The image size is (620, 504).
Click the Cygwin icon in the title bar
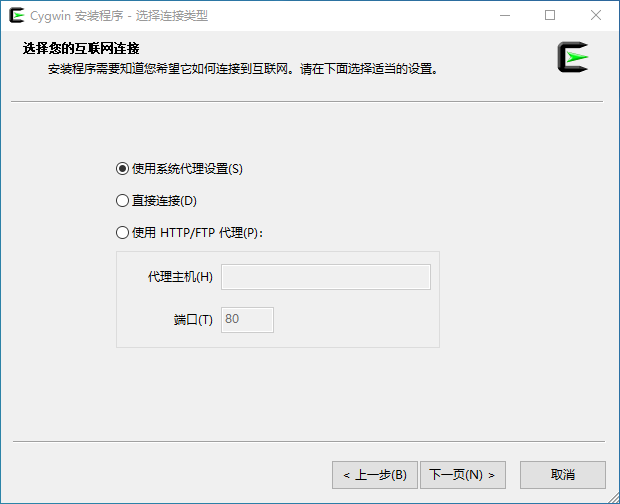click(16, 16)
